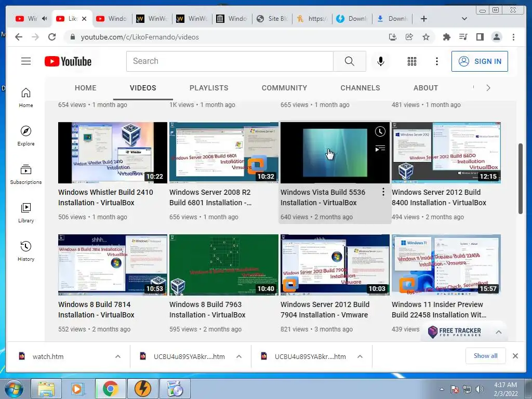Go to Home in the sidebar
The image size is (532, 399).
[26, 98]
